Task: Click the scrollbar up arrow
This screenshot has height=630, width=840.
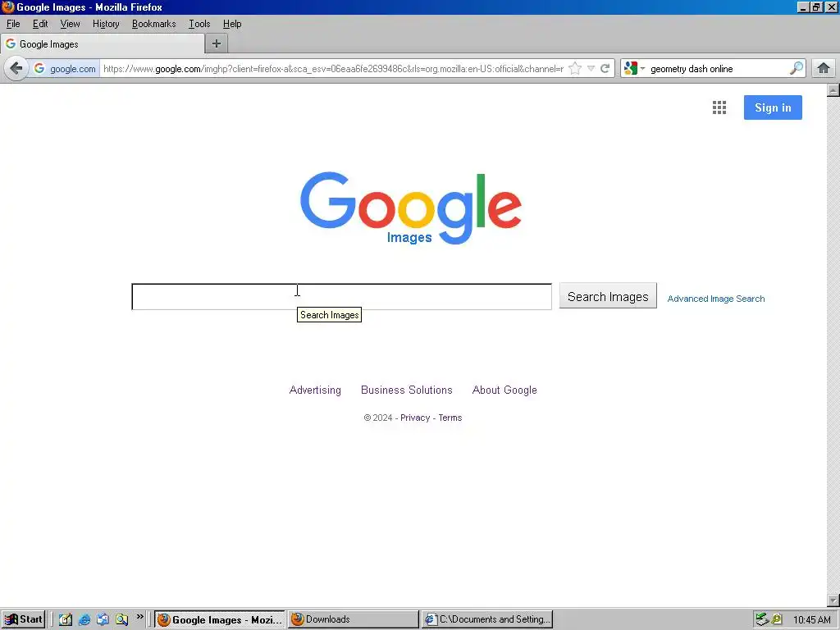Action: [833, 89]
